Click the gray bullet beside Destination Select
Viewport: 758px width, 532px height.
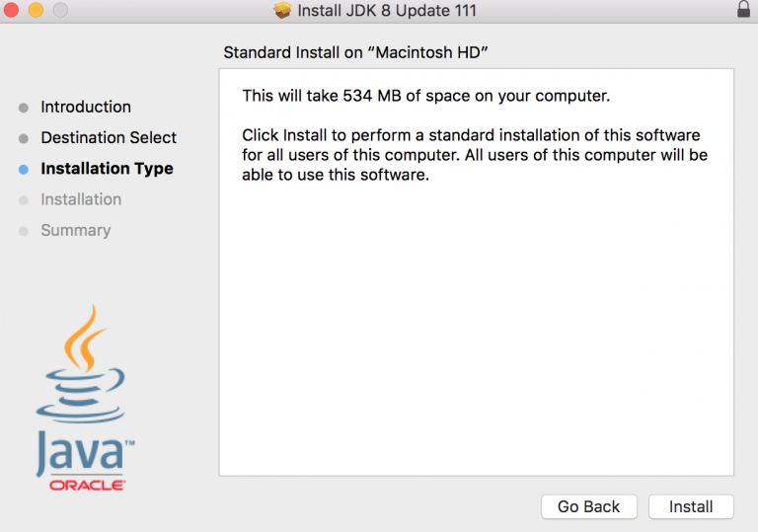24,138
